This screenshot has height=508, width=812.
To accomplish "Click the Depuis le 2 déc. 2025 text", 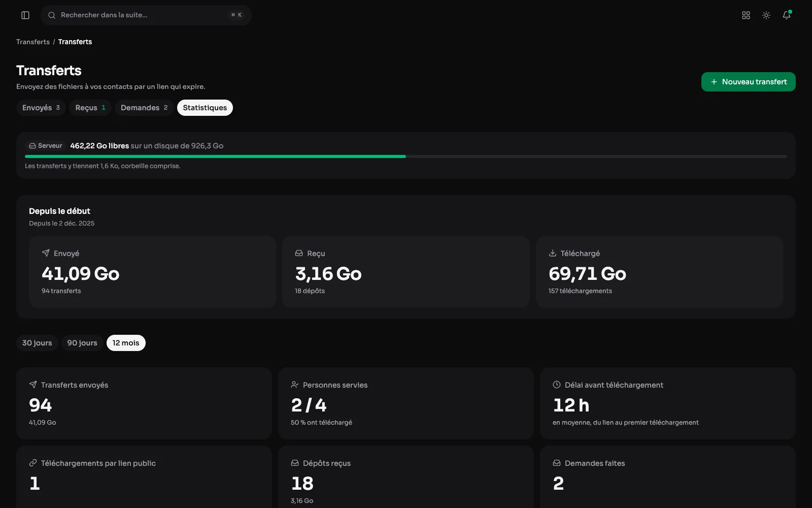I will click(62, 224).
